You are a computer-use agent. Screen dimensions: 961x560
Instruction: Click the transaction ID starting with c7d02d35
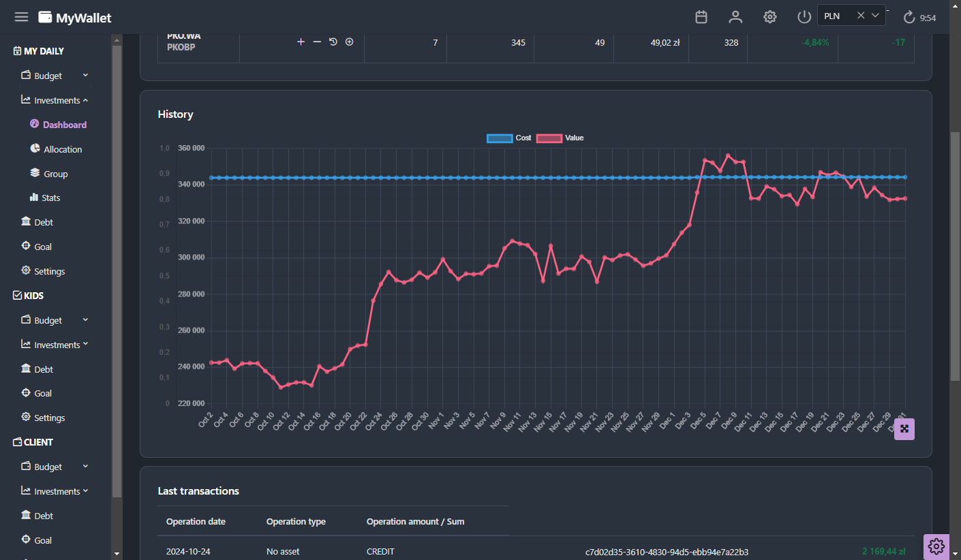tap(667, 552)
